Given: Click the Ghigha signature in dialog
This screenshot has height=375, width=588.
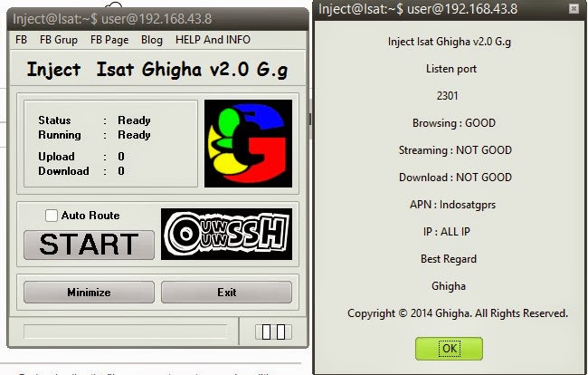Looking at the screenshot, I should point(449,286).
